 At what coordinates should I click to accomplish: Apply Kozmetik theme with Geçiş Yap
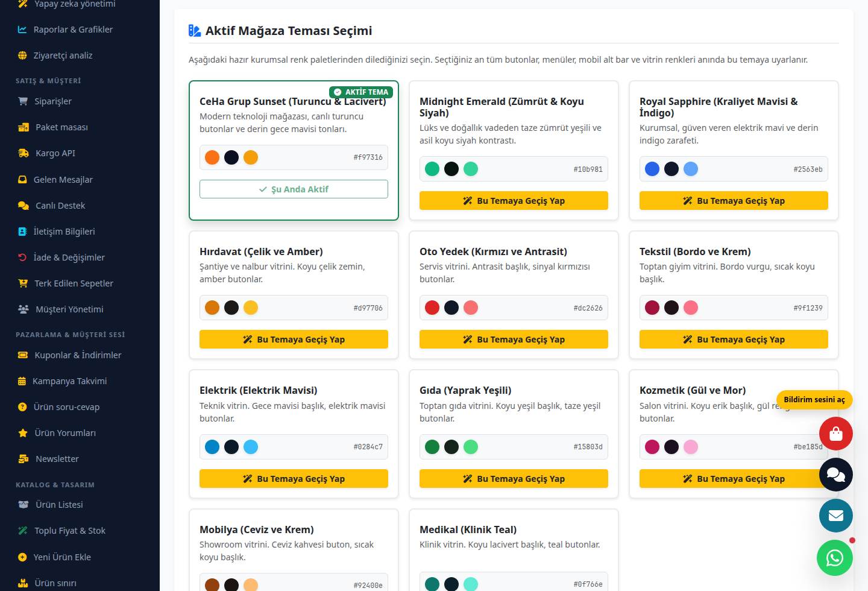[x=734, y=479]
